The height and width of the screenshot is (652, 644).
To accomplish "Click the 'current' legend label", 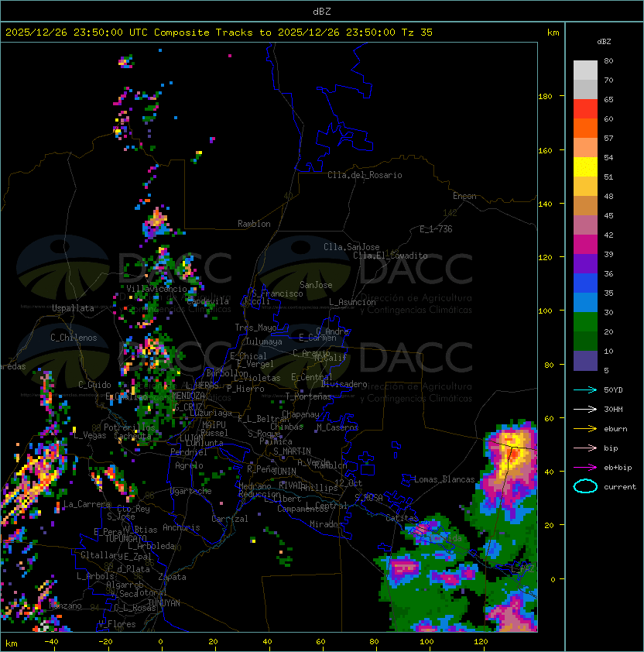I will (620, 487).
